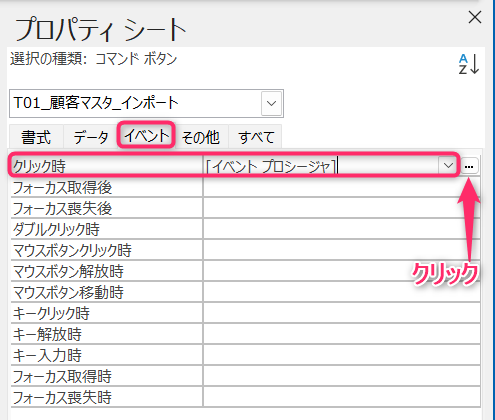Click the フォーカス喪失時 event field

click(342, 397)
